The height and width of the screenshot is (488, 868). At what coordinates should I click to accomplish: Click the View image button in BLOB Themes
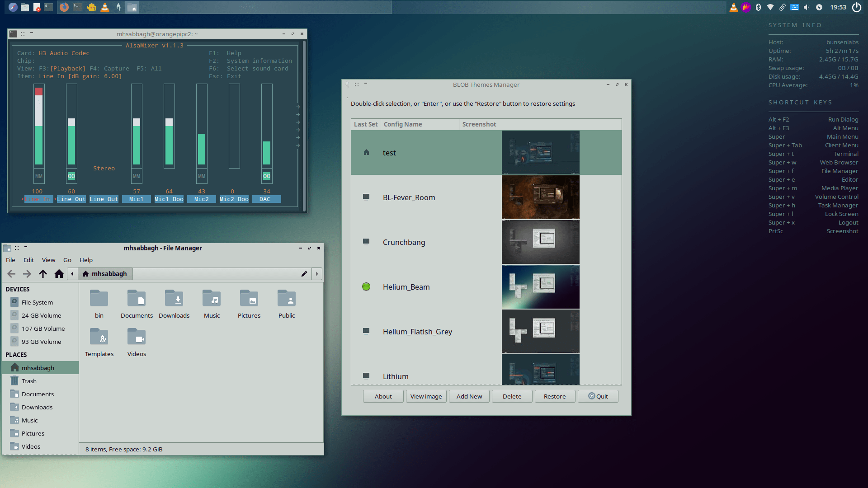pyautogui.click(x=426, y=396)
